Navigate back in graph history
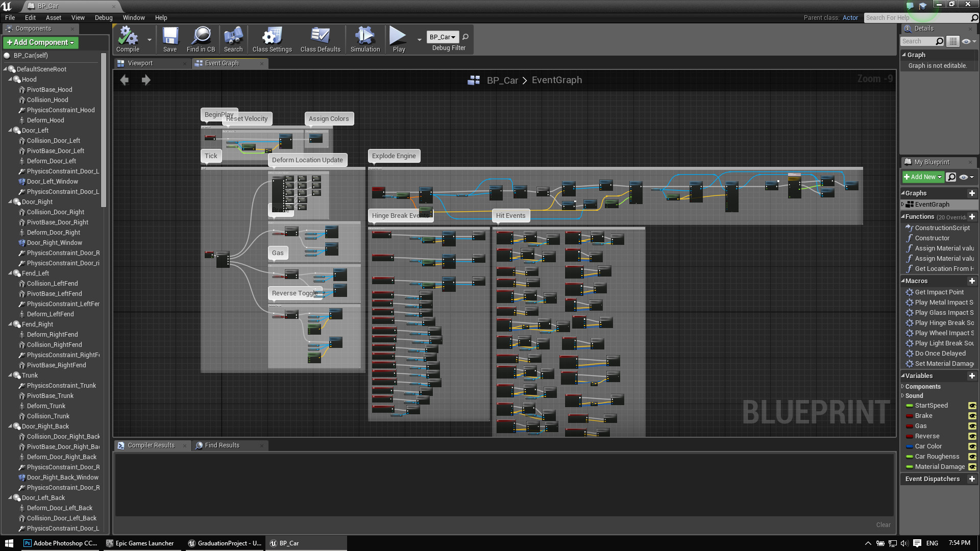 coord(125,80)
